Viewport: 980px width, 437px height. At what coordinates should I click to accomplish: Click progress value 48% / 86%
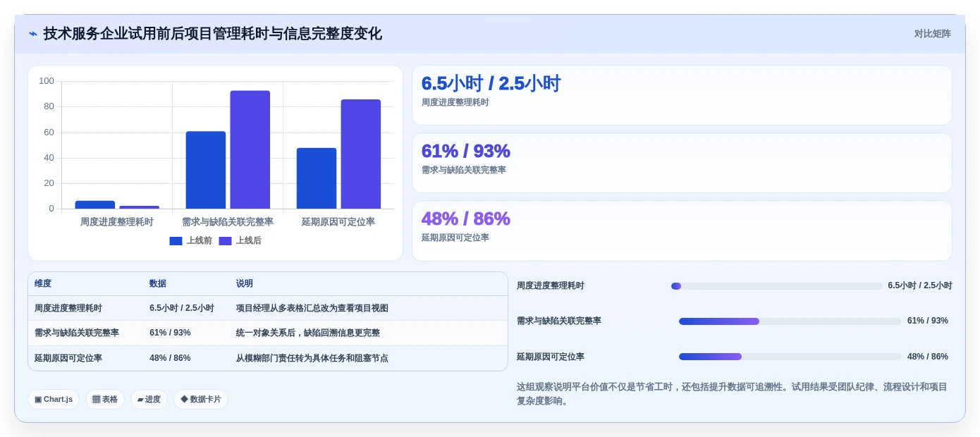pyautogui.click(x=928, y=357)
